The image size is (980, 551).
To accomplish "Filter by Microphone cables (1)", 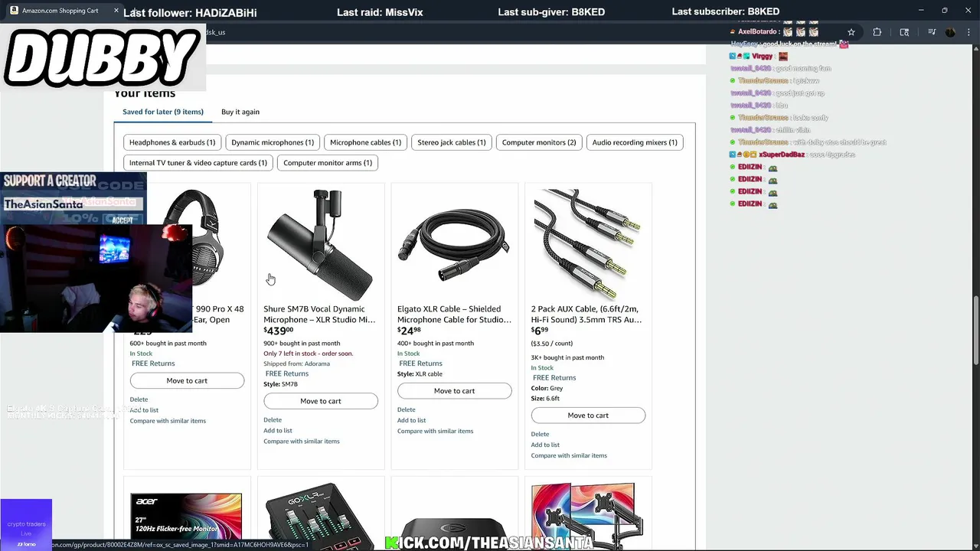I will pos(365,142).
